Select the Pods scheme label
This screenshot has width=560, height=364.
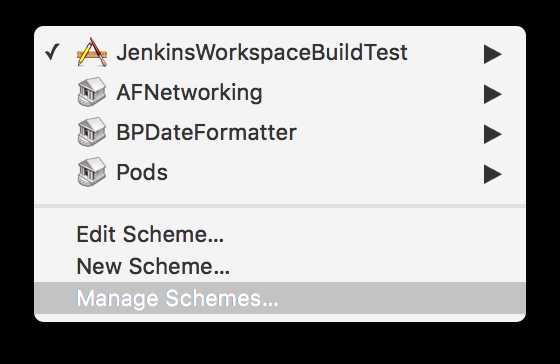pos(142,173)
